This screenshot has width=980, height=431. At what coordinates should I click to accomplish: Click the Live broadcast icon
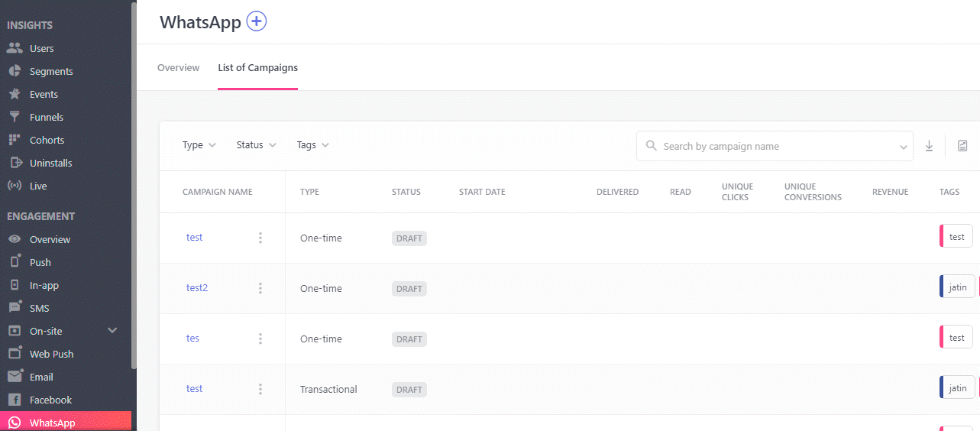pyautogui.click(x=15, y=186)
